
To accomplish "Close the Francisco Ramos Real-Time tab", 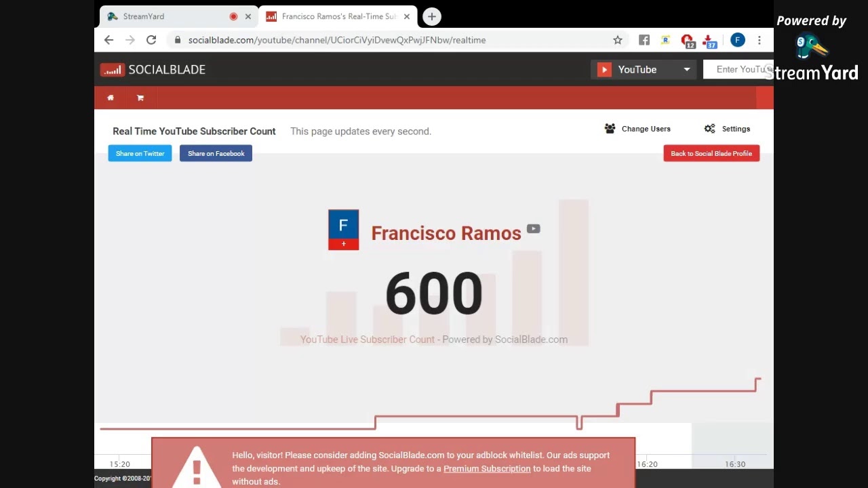I will pos(407,16).
